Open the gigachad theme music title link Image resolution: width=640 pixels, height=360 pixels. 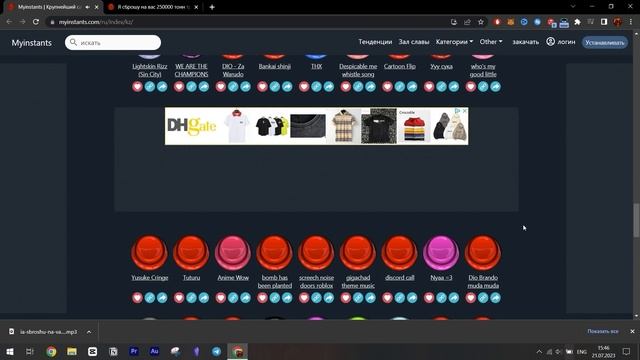358,282
